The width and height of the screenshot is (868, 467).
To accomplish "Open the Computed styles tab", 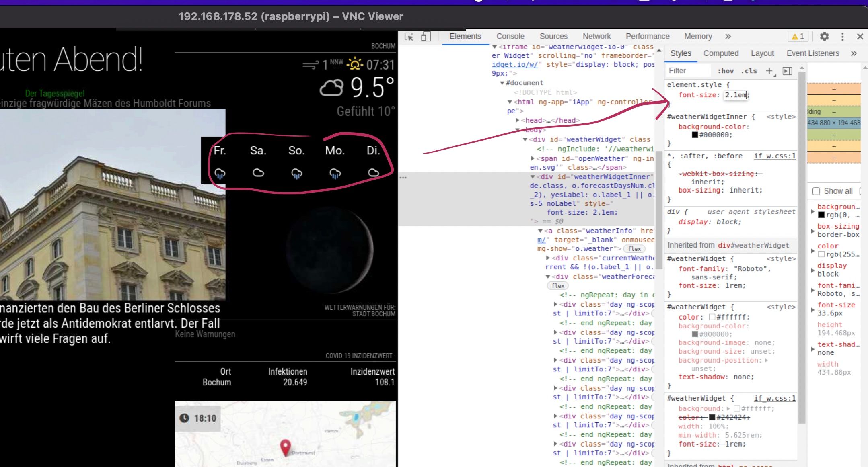I will (x=721, y=53).
